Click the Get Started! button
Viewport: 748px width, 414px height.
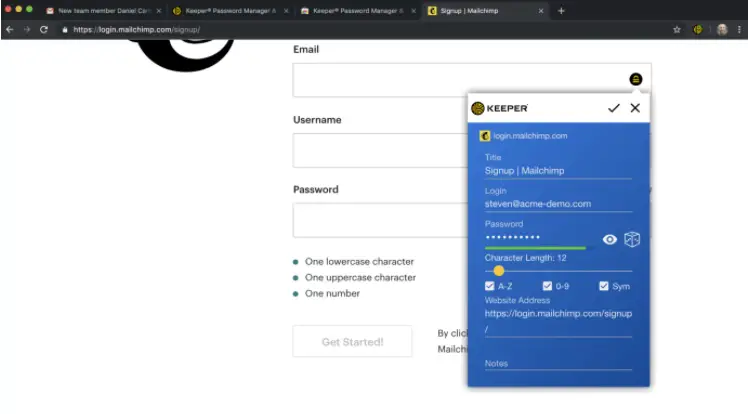tap(353, 342)
